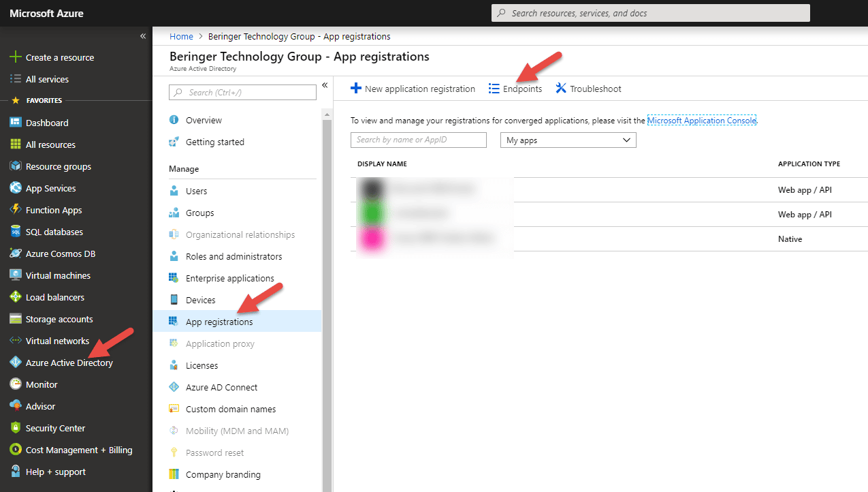The image size is (868, 492).
Task: Click the Create a resource plus icon
Action: tap(15, 57)
